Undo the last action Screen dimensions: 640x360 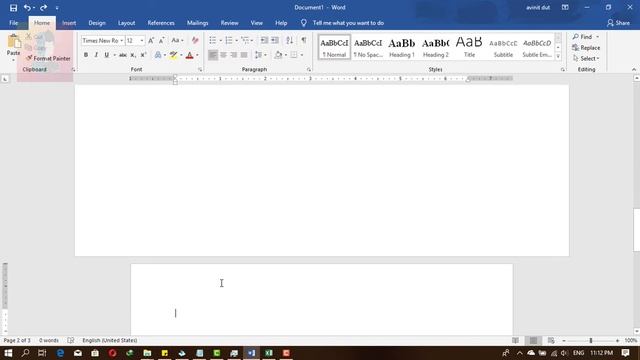point(27,8)
